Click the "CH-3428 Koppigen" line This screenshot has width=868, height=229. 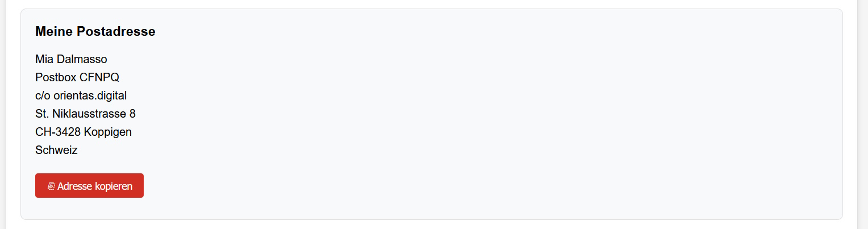coord(84,132)
